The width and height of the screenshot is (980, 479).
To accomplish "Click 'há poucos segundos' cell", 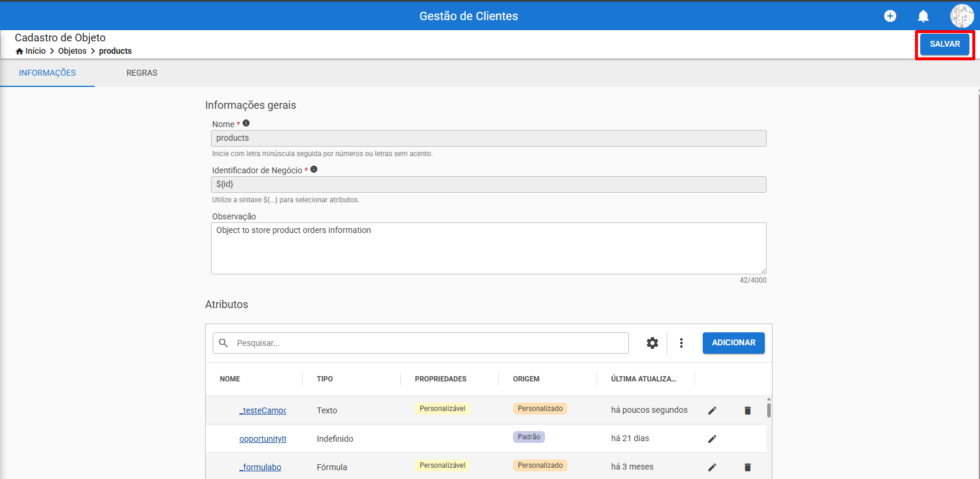I will (x=649, y=410).
